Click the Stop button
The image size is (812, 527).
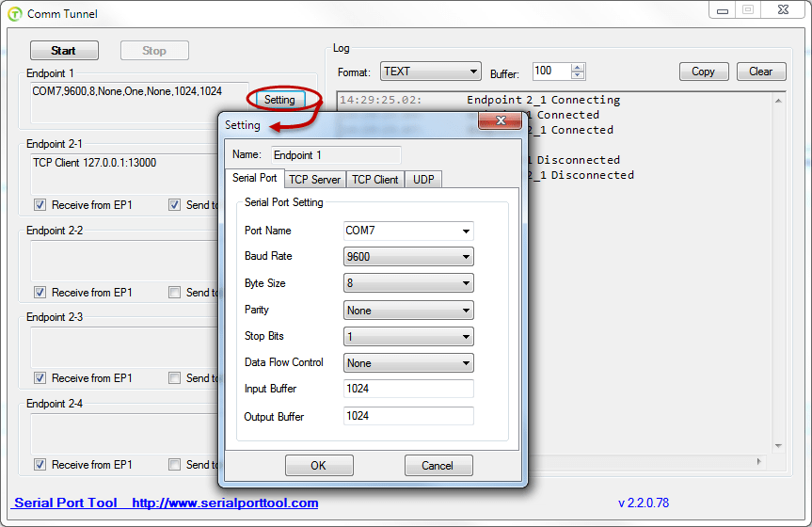point(154,50)
